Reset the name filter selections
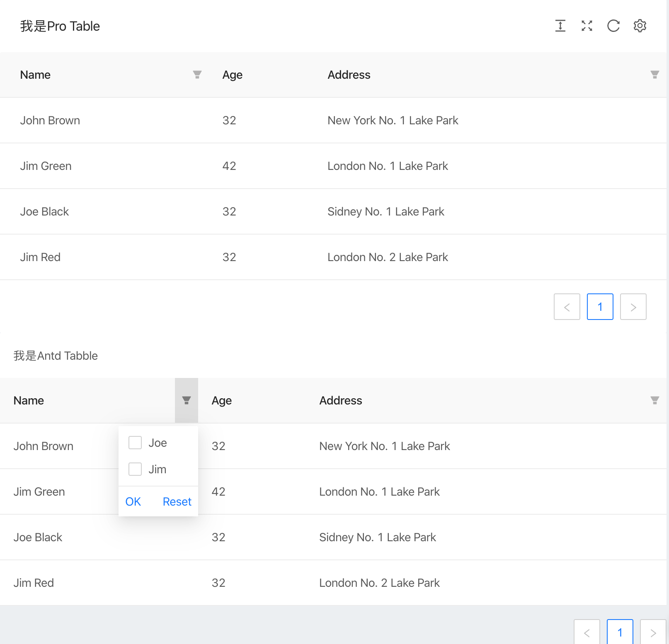 (177, 501)
